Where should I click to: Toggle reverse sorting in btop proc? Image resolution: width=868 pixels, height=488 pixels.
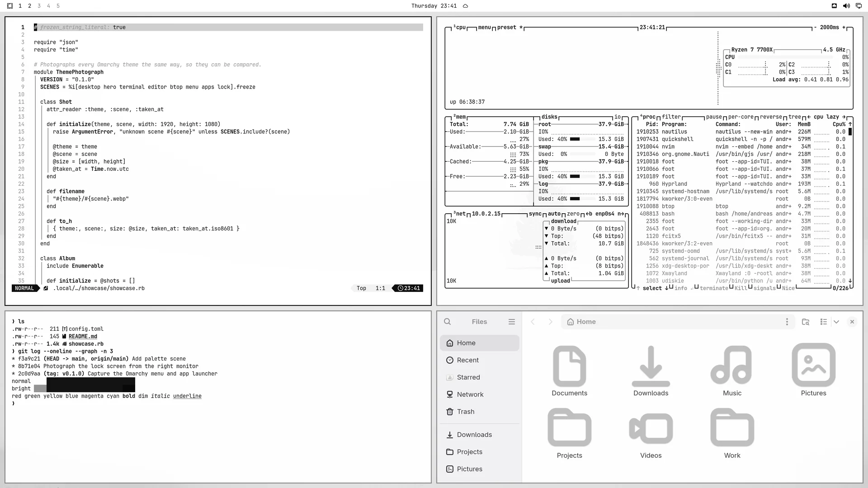[771, 117]
